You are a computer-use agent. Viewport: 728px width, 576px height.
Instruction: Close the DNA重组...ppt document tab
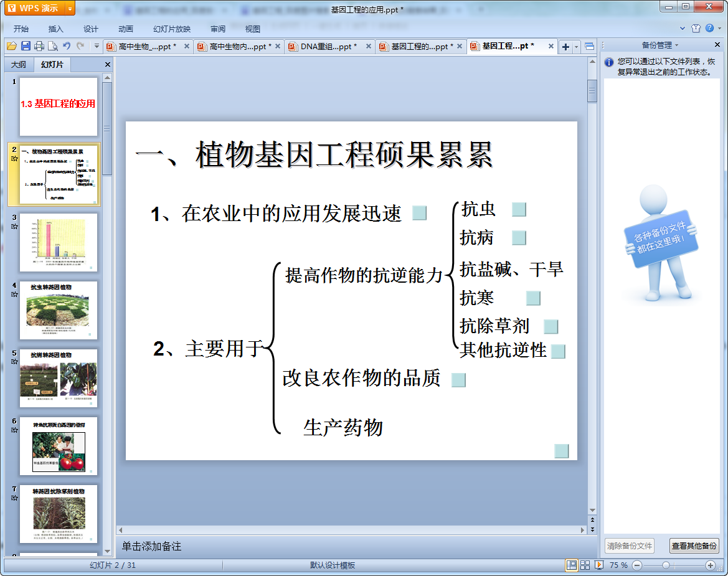click(368, 46)
